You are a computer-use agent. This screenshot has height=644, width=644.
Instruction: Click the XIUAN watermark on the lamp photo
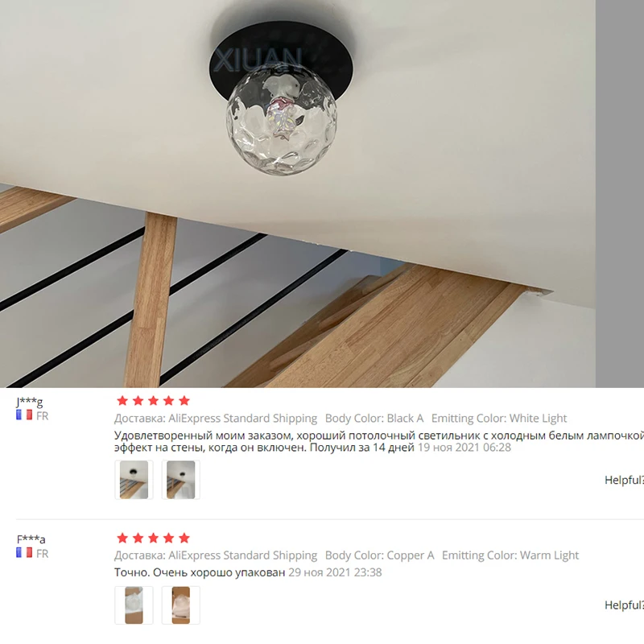pyautogui.click(x=258, y=60)
